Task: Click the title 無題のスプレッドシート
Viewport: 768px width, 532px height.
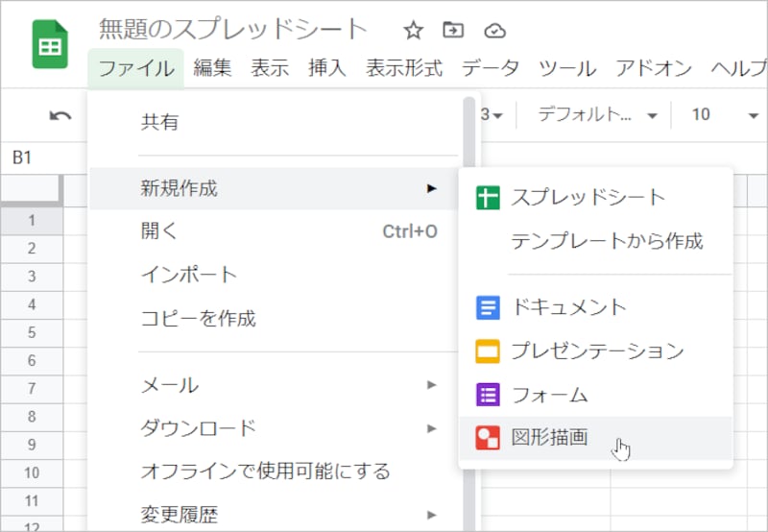Action: pos(233,29)
